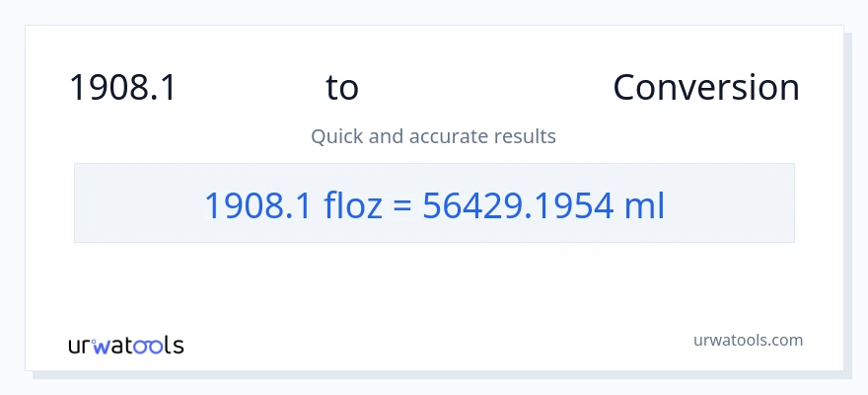Screen dimensions: 868x395
Task: Click the word 'results' in the subtitle
Action: [x=526, y=136]
